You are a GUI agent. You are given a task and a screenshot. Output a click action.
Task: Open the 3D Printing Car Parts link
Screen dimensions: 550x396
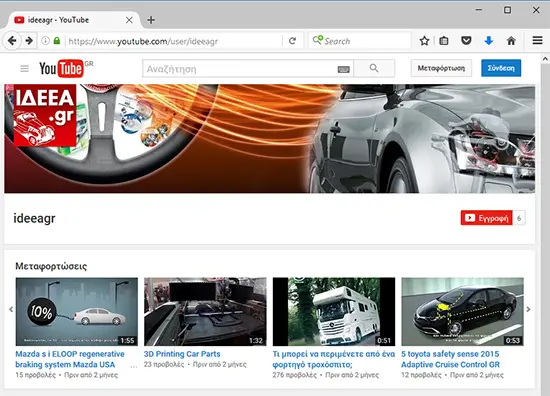(x=182, y=354)
